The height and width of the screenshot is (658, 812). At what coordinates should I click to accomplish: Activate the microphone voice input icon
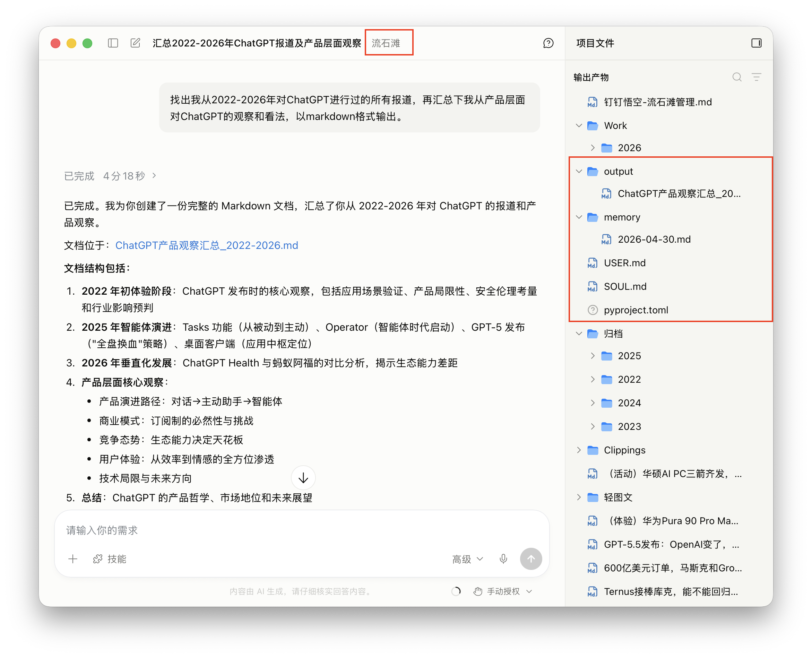pyautogui.click(x=503, y=559)
